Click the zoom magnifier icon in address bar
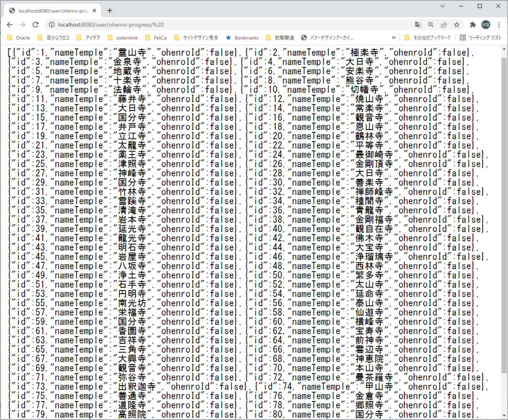 coord(431,25)
